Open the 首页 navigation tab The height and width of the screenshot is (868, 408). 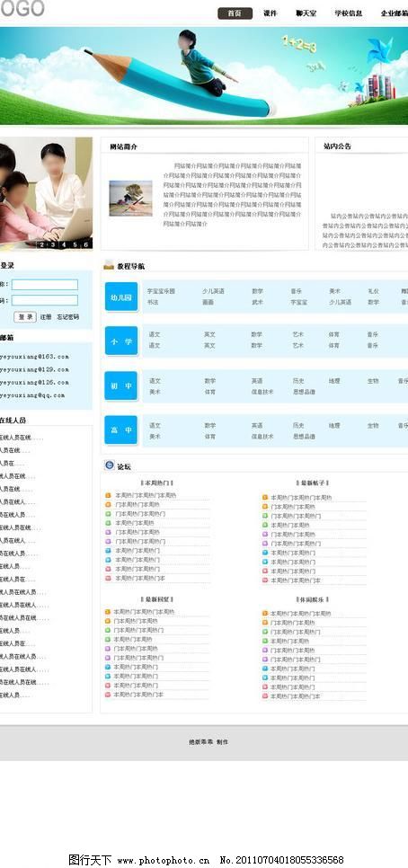[235, 13]
